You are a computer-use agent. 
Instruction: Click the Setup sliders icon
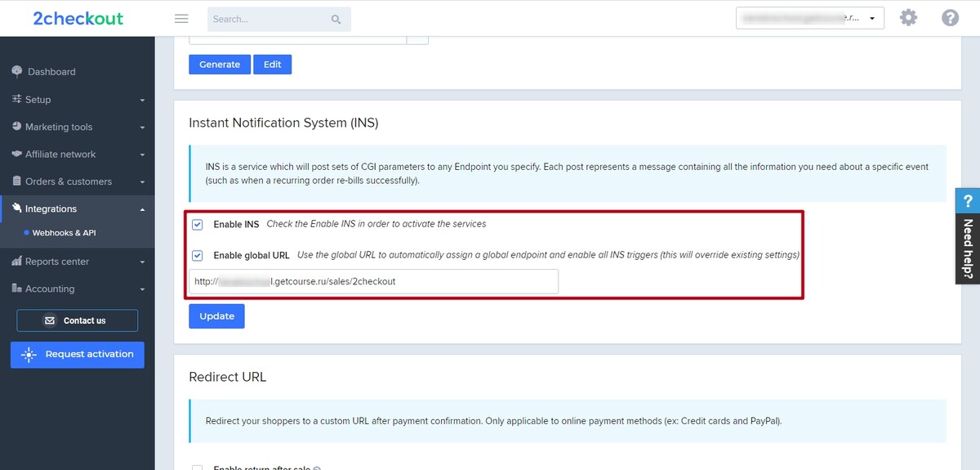[17, 99]
